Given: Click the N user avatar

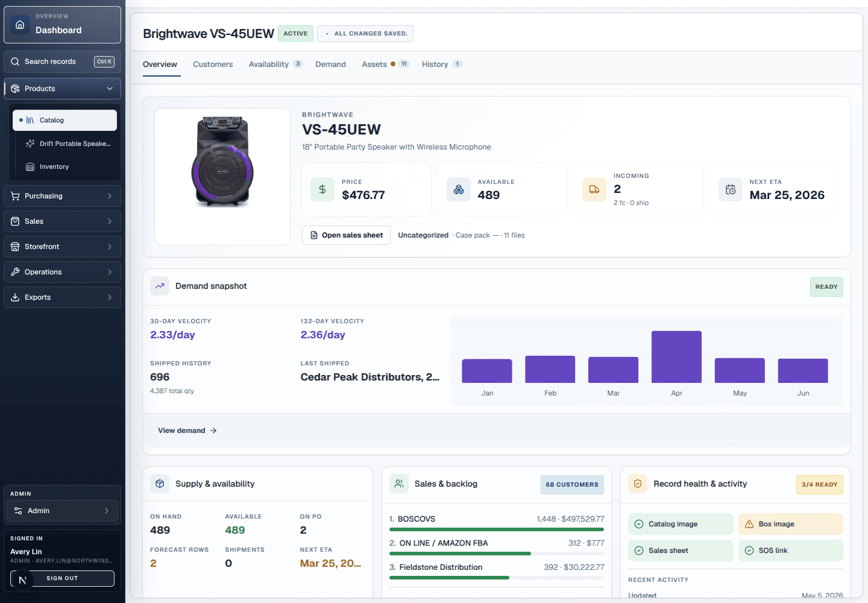Looking at the screenshot, I should click(22, 580).
